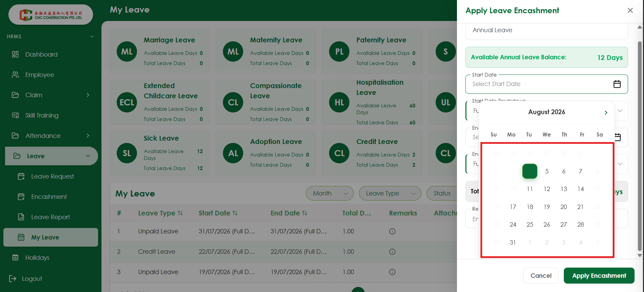Viewport: 644px width, 292px height.
Task: Click the Leave Request calendar icon
Action: point(21,176)
